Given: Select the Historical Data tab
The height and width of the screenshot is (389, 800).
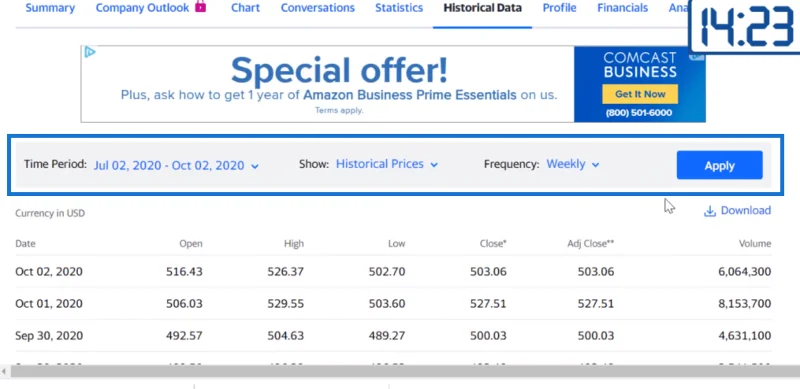Looking at the screenshot, I should 482,8.
